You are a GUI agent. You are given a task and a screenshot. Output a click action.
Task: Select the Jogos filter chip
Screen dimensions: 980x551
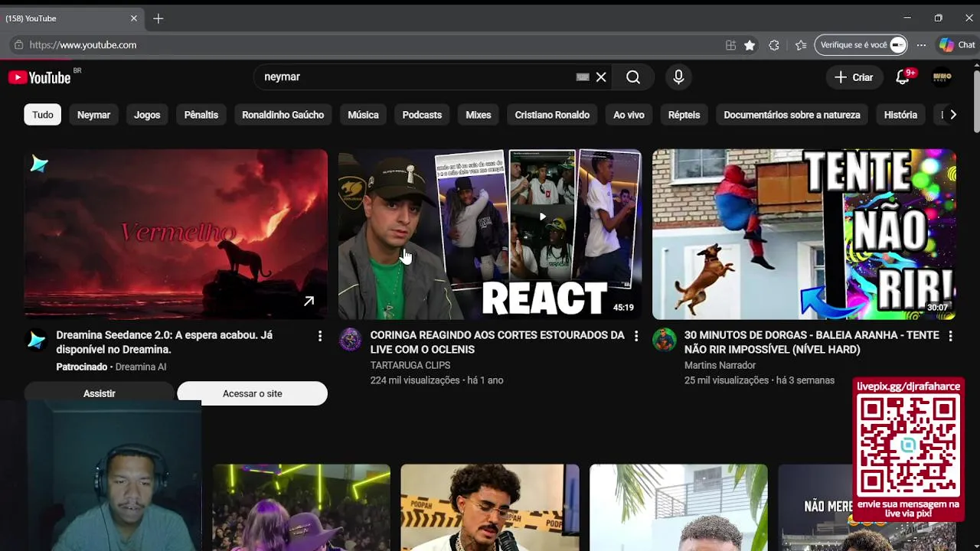(147, 115)
